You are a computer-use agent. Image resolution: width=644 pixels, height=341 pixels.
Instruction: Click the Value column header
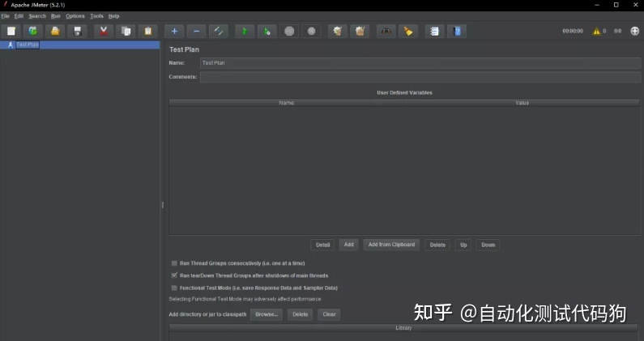point(522,103)
